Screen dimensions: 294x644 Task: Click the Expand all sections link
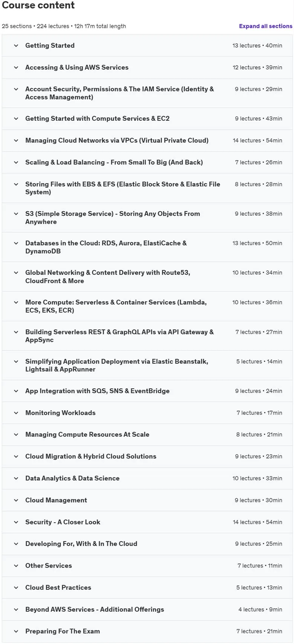(265, 26)
